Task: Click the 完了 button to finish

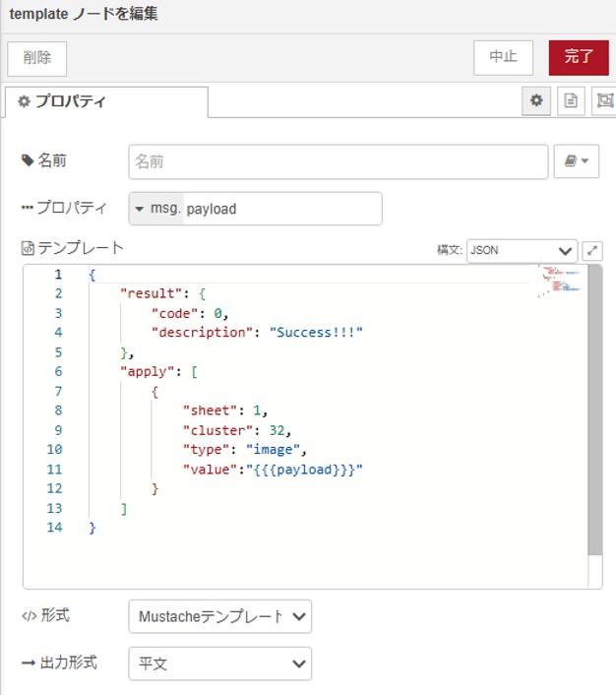Action: click(x=579, y=57)
